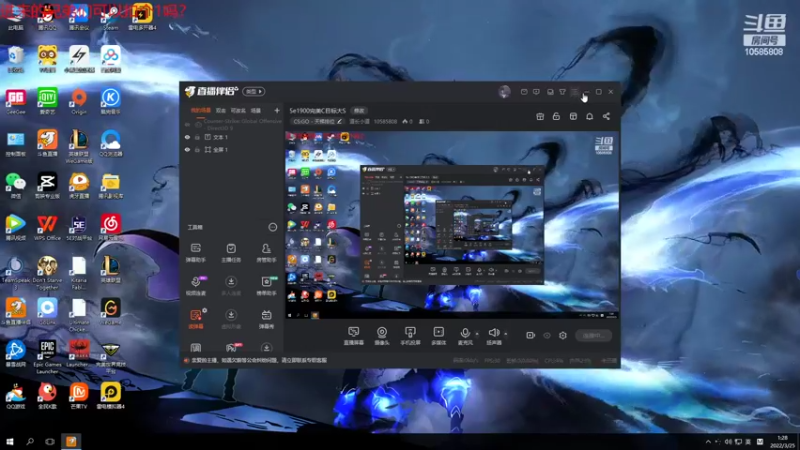Click room number 10585808 in header
Viewport: 800px width, 450px height.
coord(385,121)
